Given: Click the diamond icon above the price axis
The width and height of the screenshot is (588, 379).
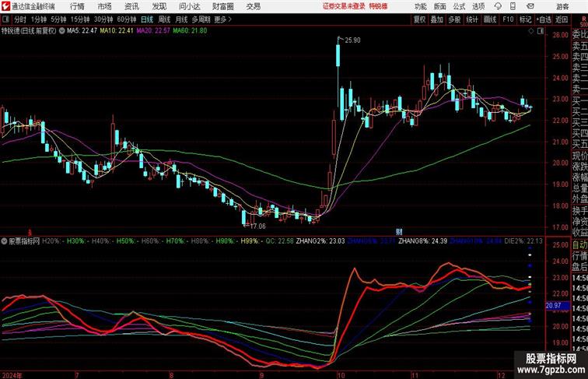Looking at the screenshot, I should coord(531,31).
